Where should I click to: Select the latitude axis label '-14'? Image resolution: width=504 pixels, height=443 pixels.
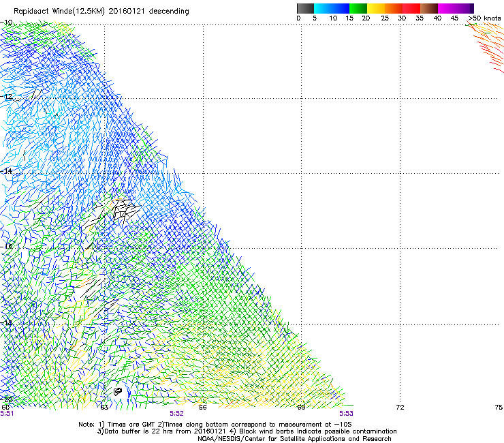point(7,171)
